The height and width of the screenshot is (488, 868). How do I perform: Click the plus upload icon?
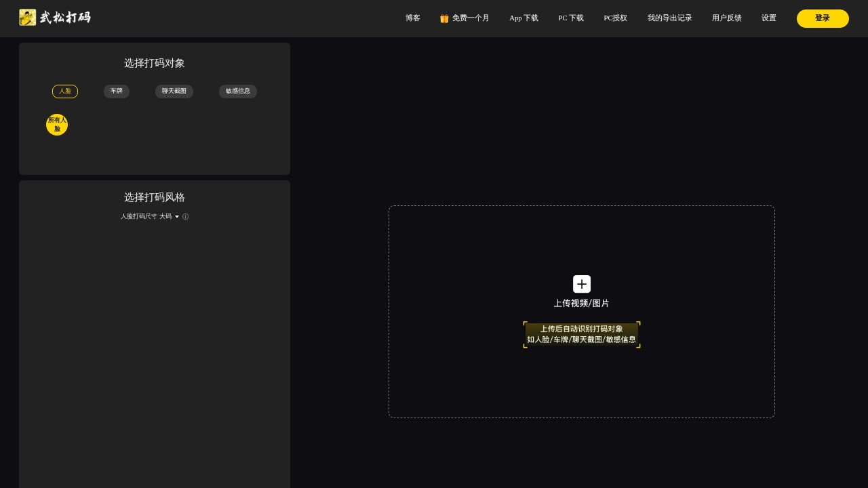581,284
